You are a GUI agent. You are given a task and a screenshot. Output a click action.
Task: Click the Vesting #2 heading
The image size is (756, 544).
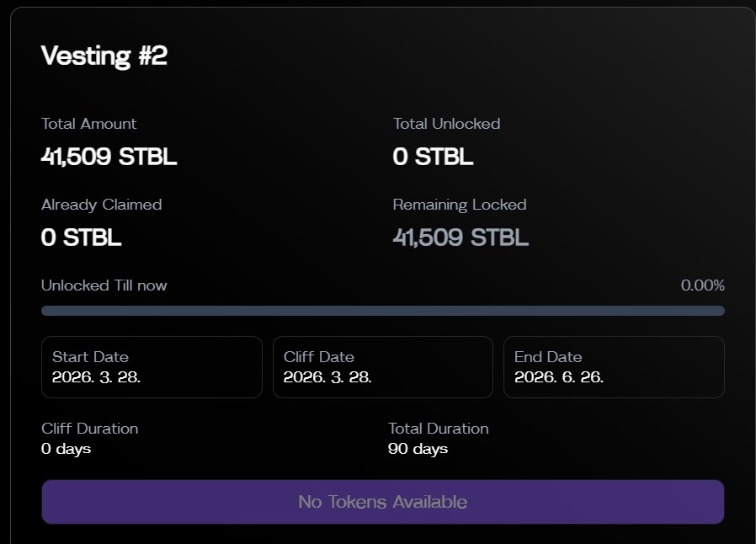[x=104, y=56]
